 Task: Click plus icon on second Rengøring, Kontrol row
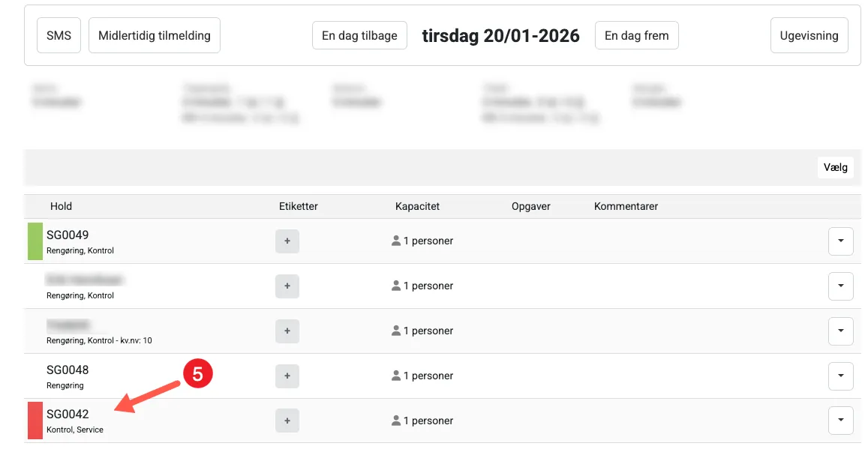pyautogui.click(x=287, y=286)
